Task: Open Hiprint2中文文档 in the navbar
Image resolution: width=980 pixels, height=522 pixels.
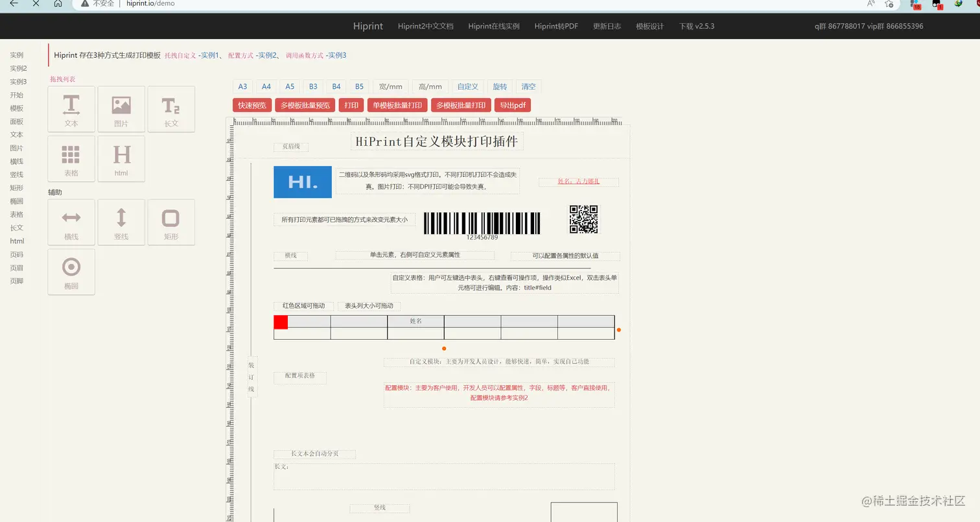Action: point(426,26)
